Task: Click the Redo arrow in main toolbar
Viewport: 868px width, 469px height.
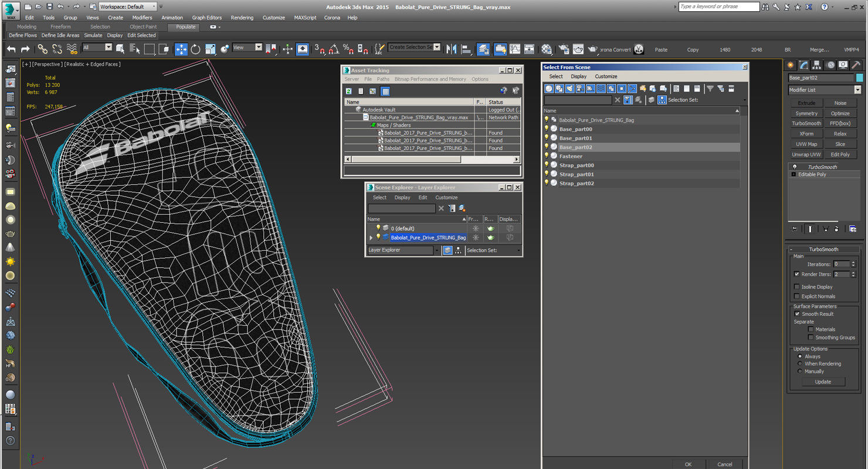Action: 25,49
